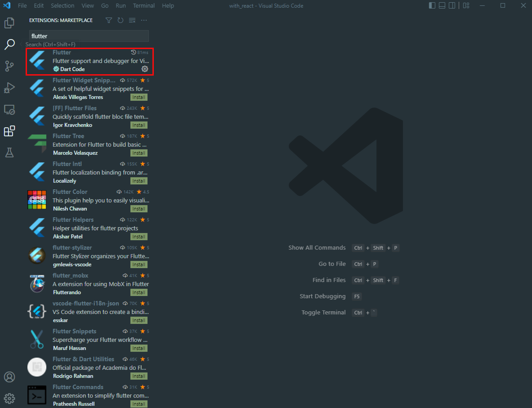This screenshot has width=532, height=408.
Task: Click the filter extensions funnel icon
Action: coord(109,20)
